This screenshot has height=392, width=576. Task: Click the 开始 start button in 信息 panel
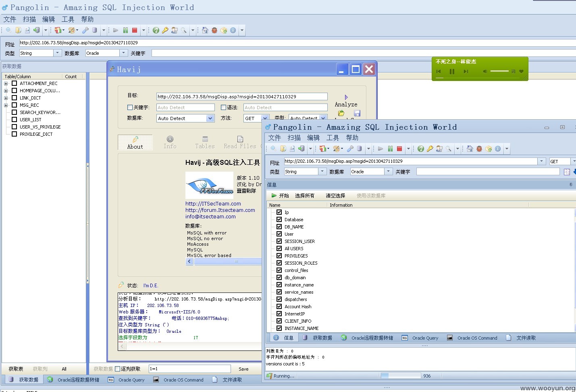[280, 195]
